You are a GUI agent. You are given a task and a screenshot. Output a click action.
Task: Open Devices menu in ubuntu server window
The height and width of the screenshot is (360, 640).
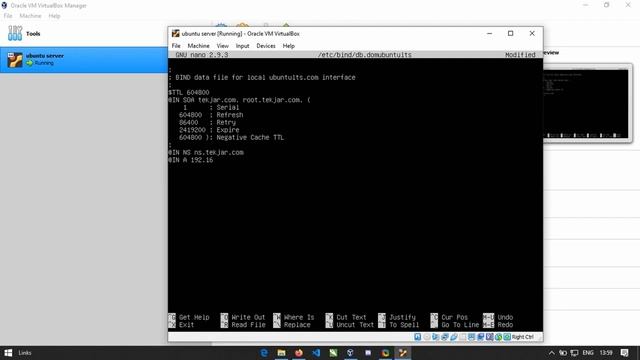click(266, 46)
